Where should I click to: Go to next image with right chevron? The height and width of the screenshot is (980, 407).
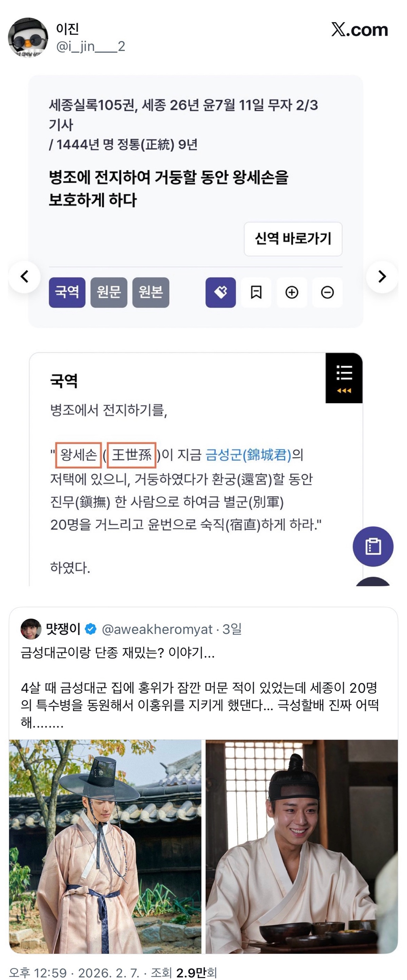[382, 277]
